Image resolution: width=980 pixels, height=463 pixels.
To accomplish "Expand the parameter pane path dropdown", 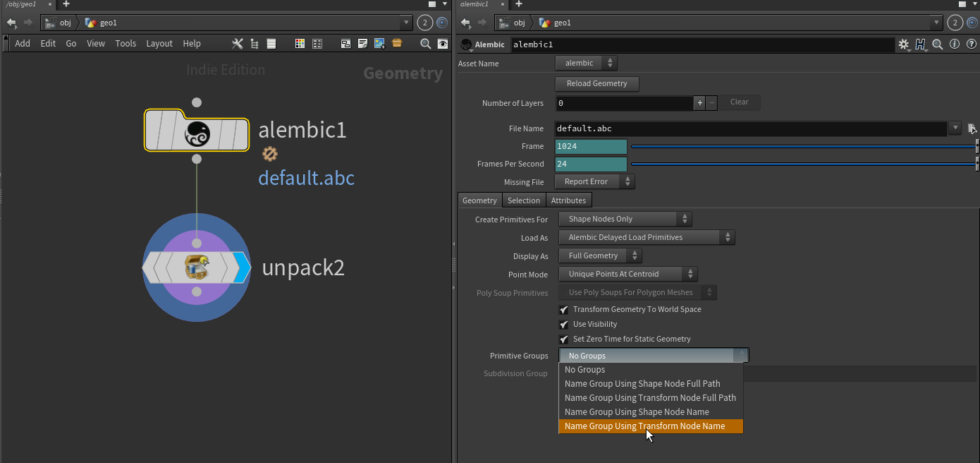I will [x=936, y=23].
